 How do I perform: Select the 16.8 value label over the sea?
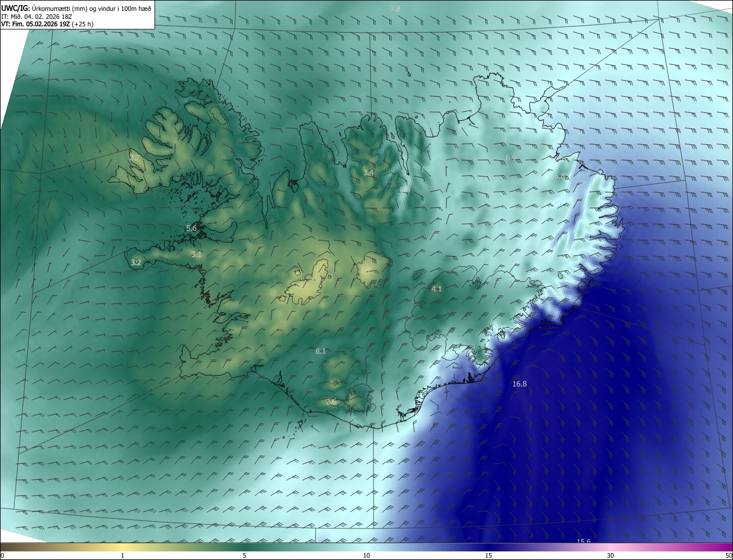519,384
